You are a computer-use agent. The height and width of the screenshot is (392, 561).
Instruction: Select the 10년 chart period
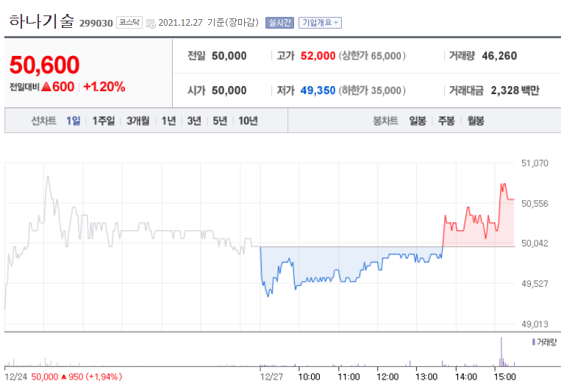coord(248,121)
